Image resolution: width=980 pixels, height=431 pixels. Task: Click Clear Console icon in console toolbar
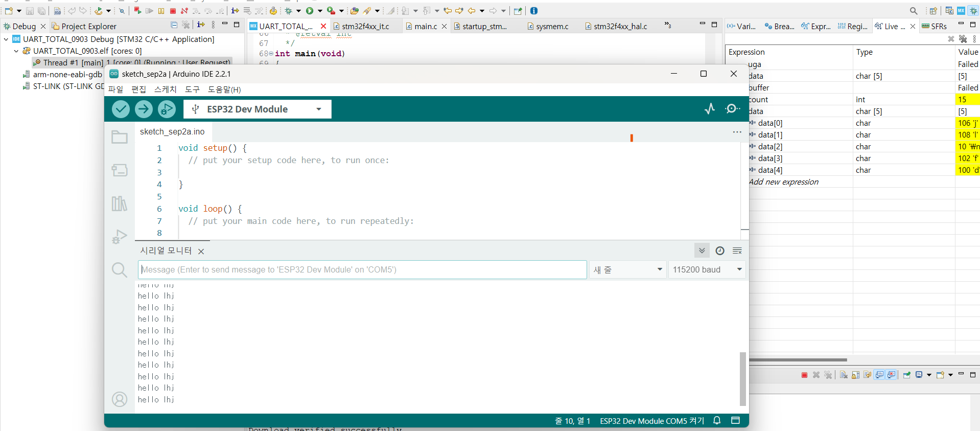844,375
